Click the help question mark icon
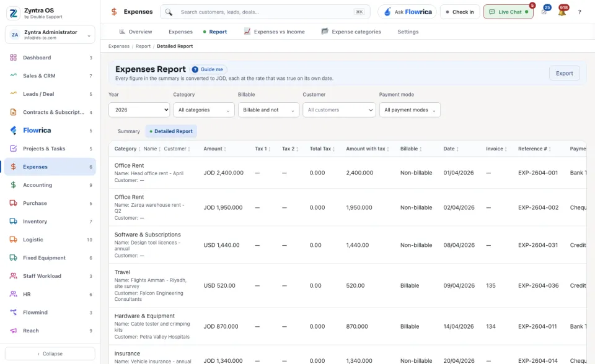 580,12
